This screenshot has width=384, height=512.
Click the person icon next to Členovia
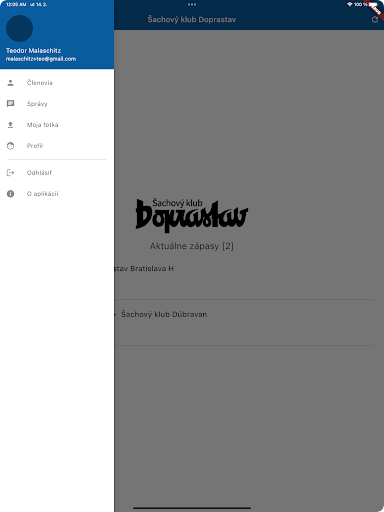10,83
